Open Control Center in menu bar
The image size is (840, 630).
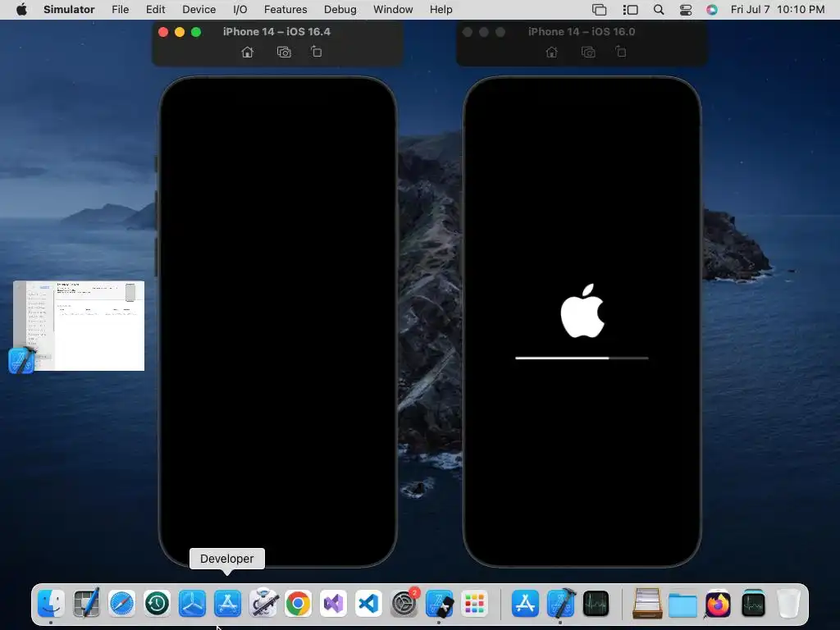686,10
